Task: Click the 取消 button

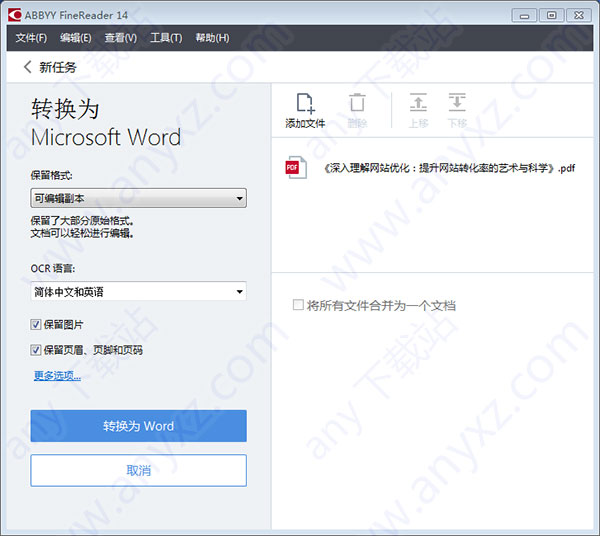Action: (138, 470)
